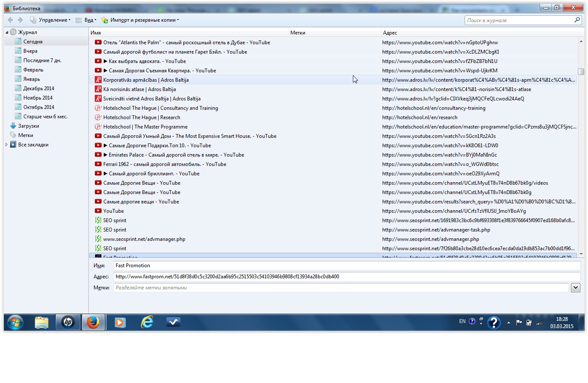Image resolution: width=588 pixels, height=383 pixels.
Task: Select hotelschool.nl/en/research address cell
Action: pos(420,117)
